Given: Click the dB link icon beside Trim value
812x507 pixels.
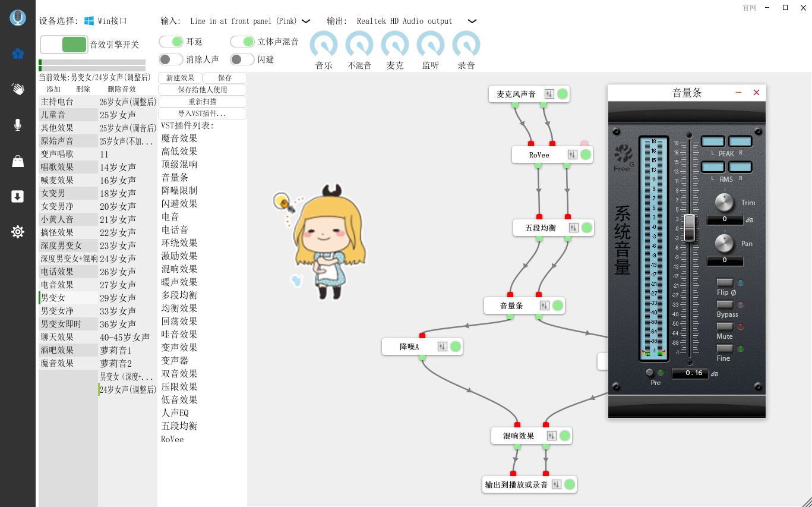Looking at the screenshot, I should pyautogui.click(x=749, y=220).
